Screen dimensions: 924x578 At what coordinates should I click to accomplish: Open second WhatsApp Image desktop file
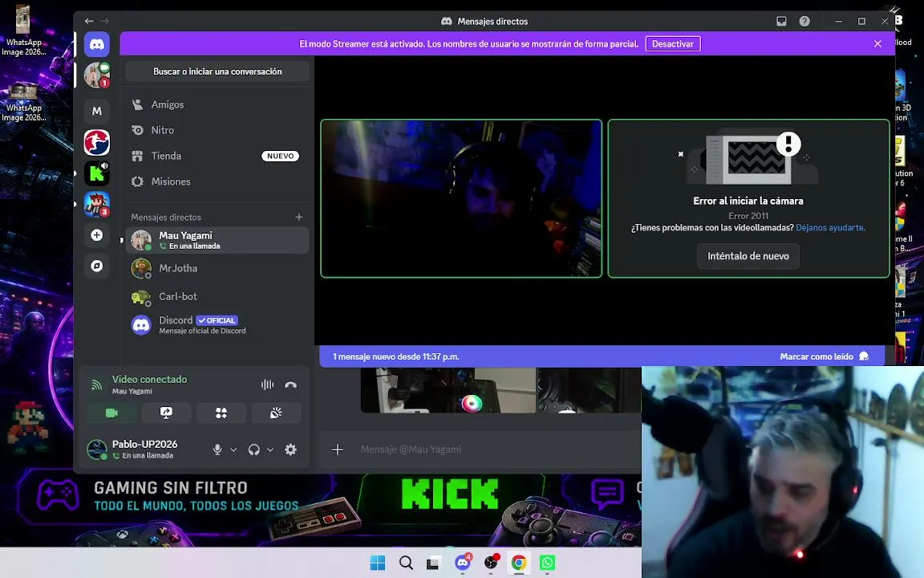coord(23,102)
